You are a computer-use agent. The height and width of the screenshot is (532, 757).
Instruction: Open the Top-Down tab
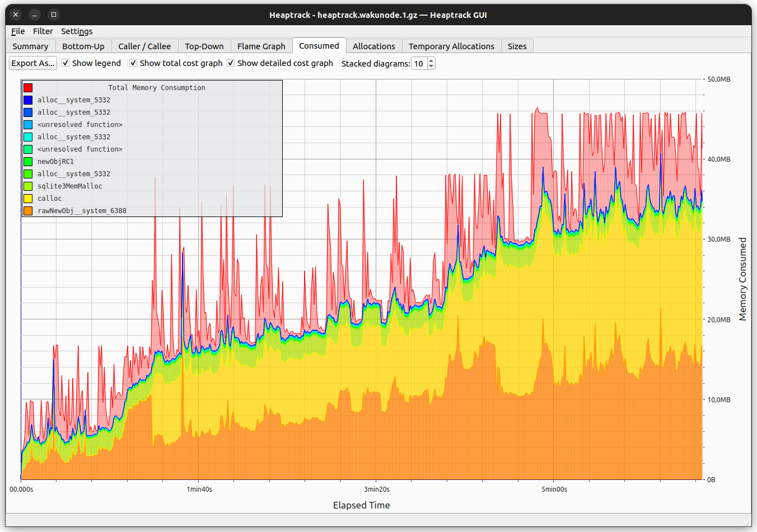coord(204,46)
